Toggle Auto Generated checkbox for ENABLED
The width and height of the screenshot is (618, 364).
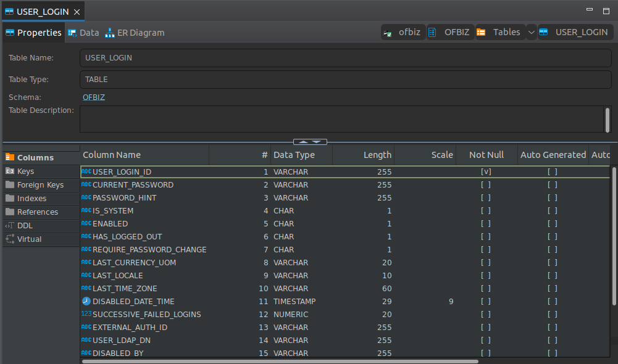click(553, 224)
